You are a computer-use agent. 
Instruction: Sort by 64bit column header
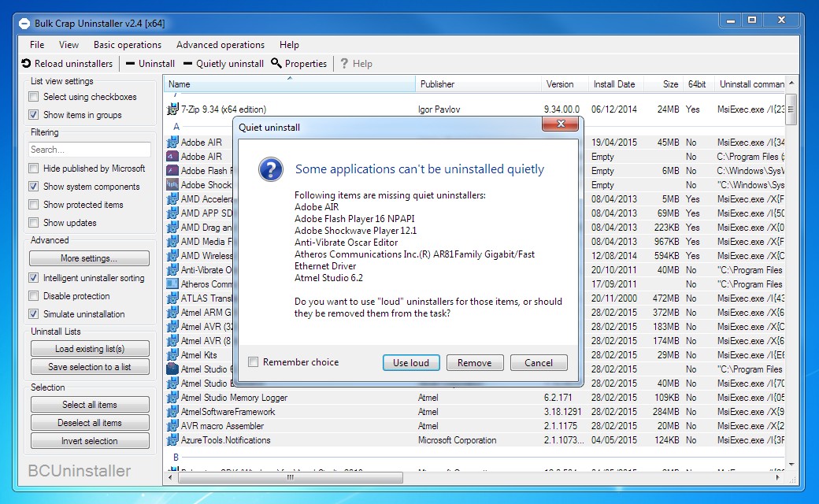tap(699, 84)
